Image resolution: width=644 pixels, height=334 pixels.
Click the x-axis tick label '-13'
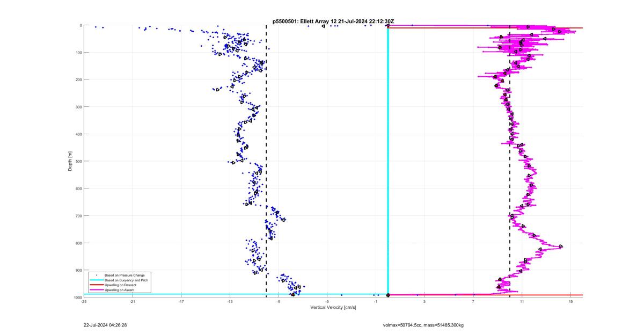point(230,302)
